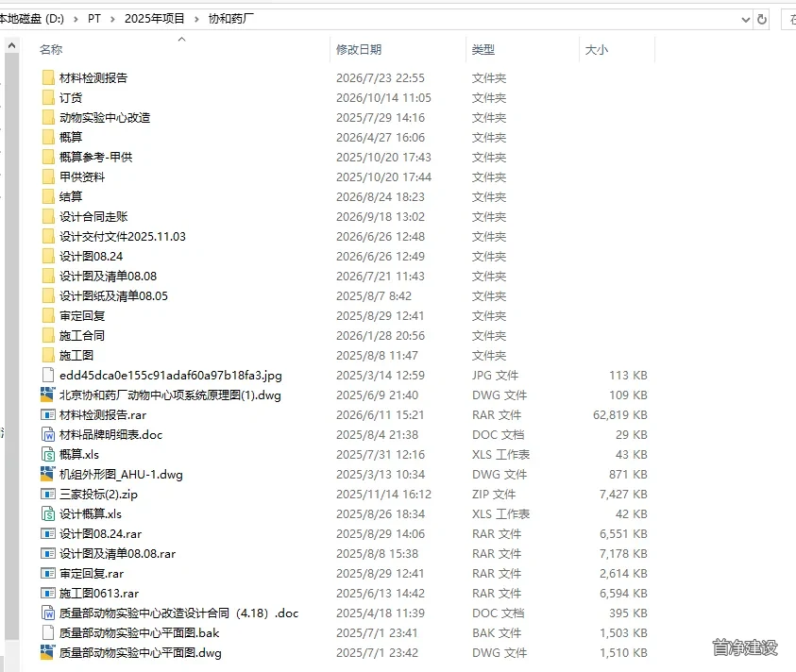
Task: Click the 协和药厂 breadcrumb segment
Action: click(231, 19)
